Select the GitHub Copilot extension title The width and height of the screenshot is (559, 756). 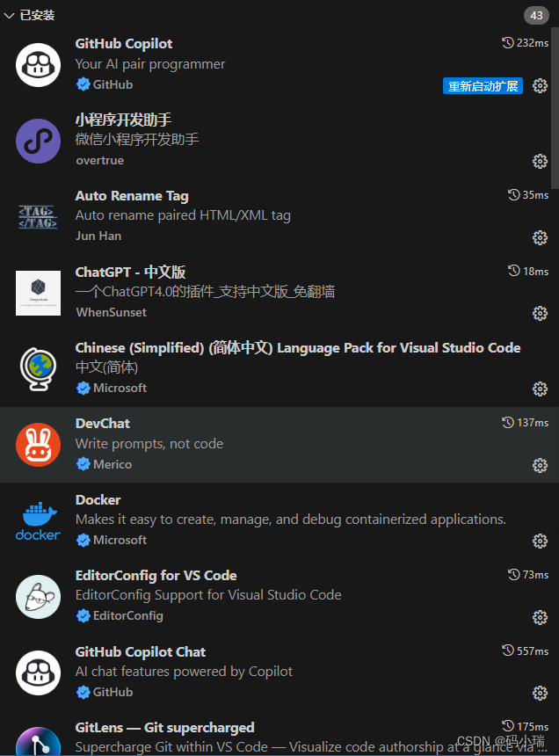pyautogui.click(x=124, y=43)
